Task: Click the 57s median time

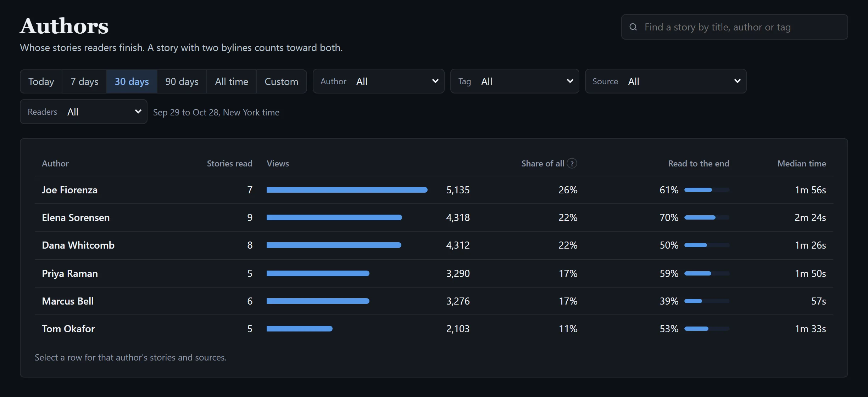Action: [x=819, y=301]
